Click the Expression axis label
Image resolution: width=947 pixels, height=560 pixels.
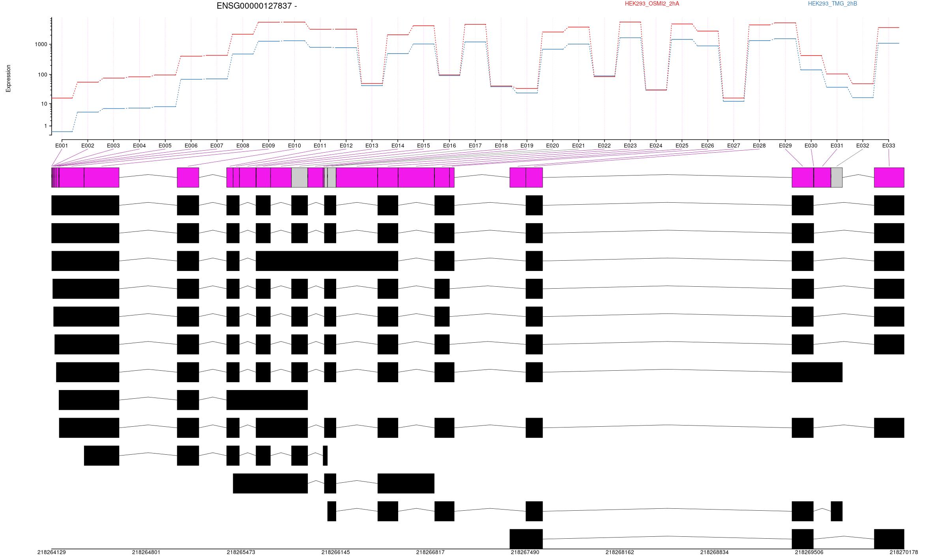[8, 78]
